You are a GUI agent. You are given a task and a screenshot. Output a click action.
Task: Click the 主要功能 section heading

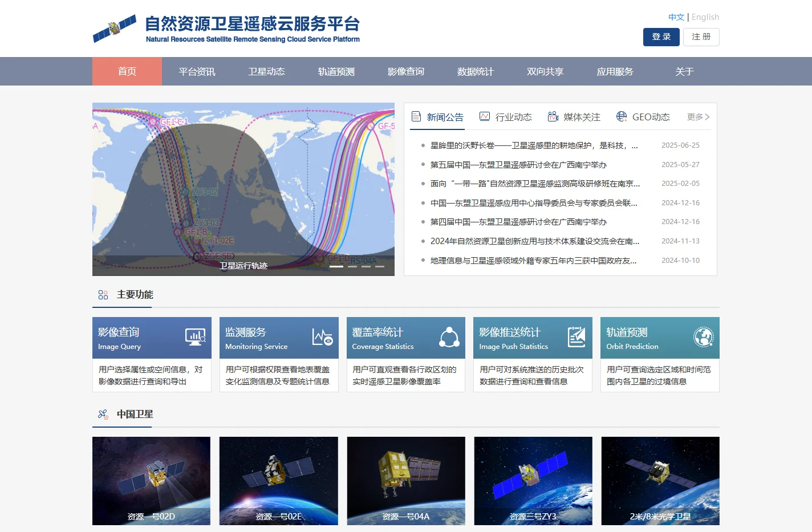click(135, 295)
